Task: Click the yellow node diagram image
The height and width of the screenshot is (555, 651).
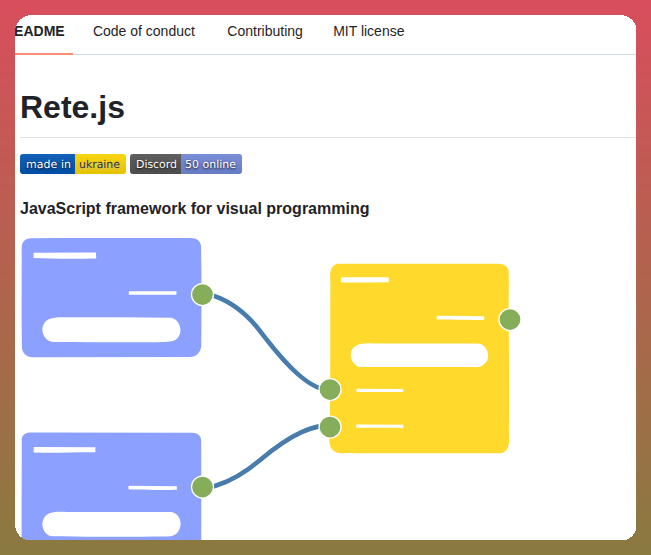Action: pos(419,358)
